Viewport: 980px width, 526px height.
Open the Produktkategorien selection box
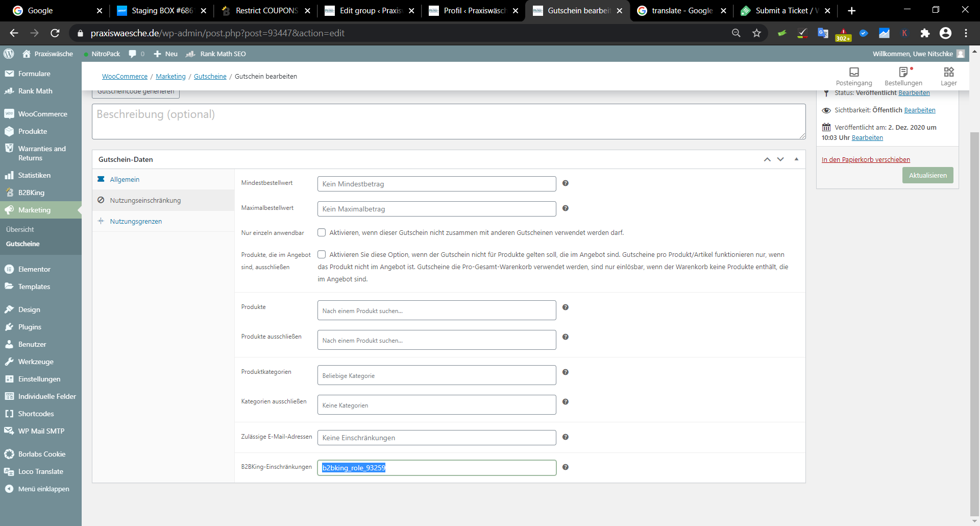click(436, 375)
